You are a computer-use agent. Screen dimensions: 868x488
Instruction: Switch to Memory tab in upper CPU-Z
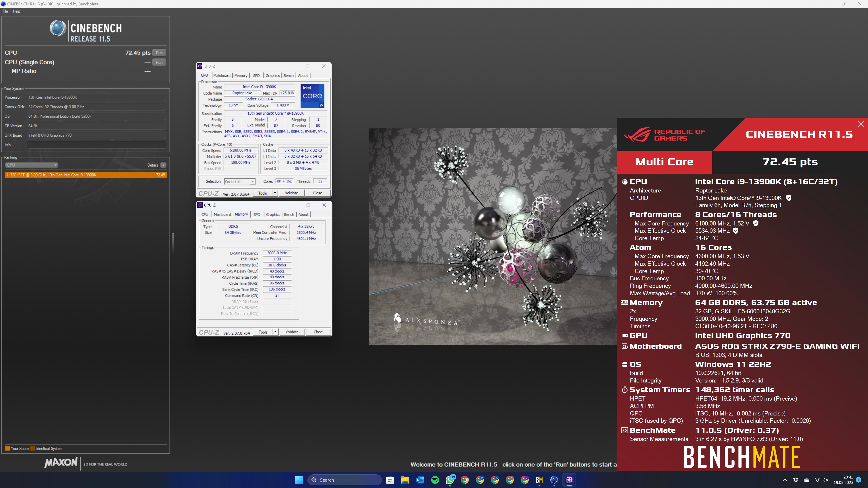[241, 75]
